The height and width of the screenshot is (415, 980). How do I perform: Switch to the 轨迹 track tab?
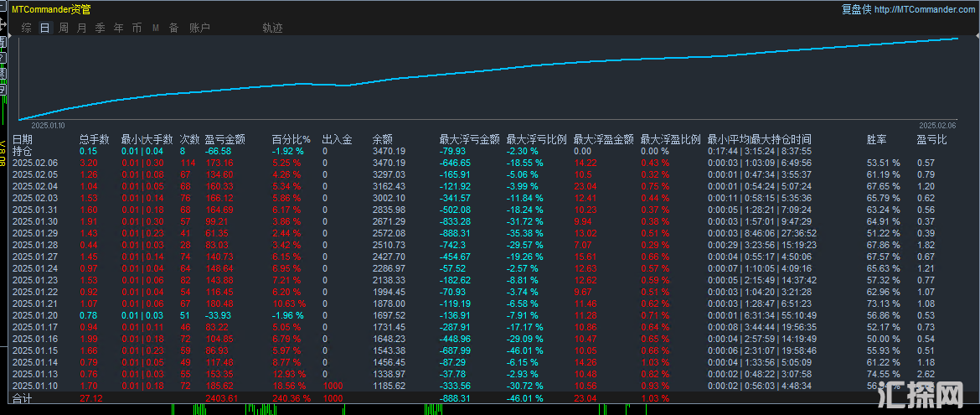pos(272,28)
